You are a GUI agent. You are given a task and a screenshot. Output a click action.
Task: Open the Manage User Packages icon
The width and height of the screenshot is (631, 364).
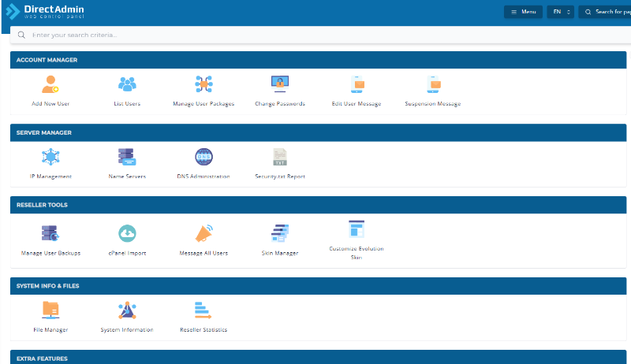(203, 84)
